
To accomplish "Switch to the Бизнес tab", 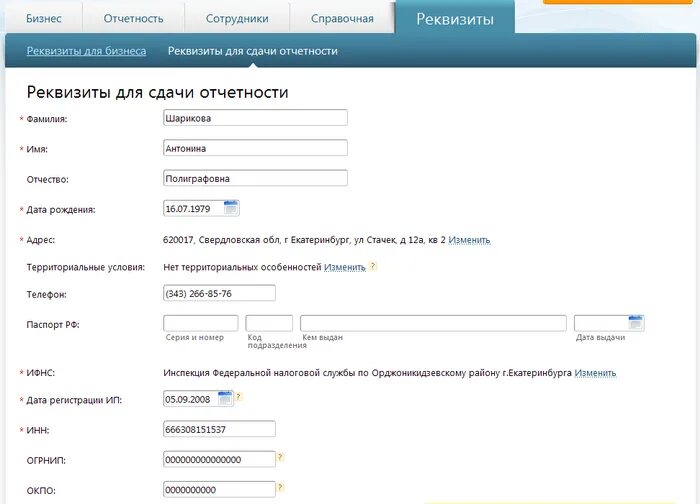I will coord(44,19).
